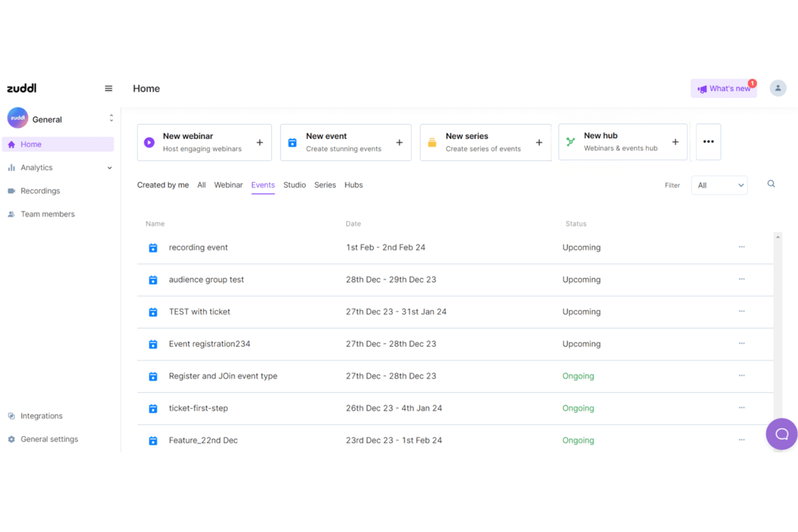Screen dimensions: 798x532
Task: Click the New hub card
Action: pos(623,142)
